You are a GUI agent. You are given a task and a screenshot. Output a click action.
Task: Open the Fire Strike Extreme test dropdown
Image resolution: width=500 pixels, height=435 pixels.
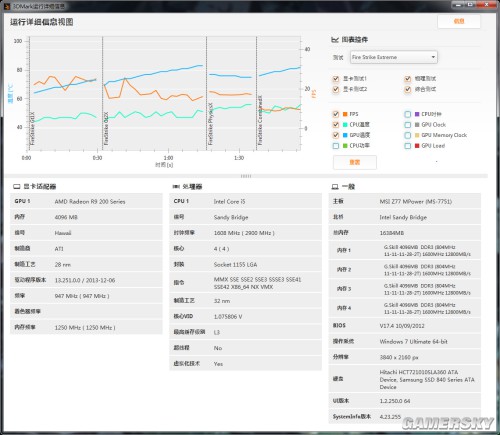coord(394,57)
